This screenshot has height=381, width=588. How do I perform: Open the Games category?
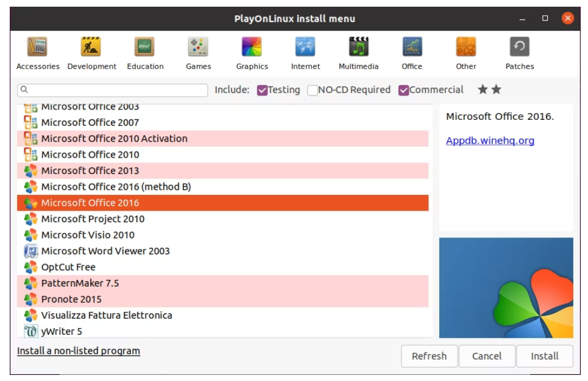pyautogui.click(x=199, y=53)
